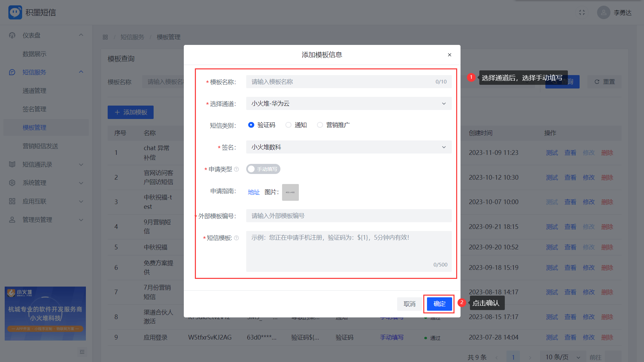Click the help icon beside 短信模板
This screenshot has width=644, height=362.
(x=236, y=238)
